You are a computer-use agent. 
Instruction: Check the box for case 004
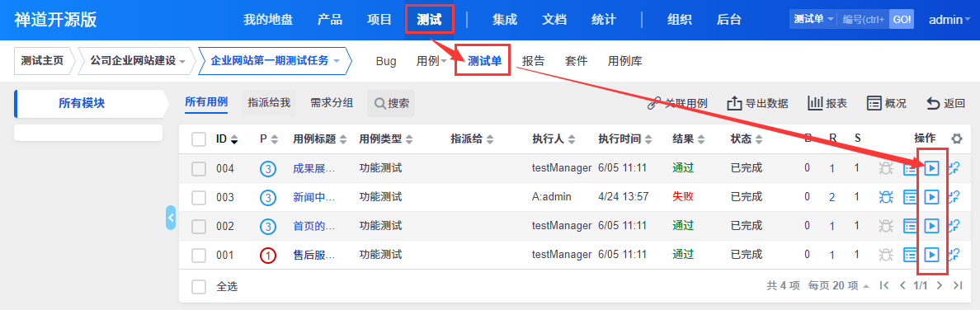(x=199, y=168)
